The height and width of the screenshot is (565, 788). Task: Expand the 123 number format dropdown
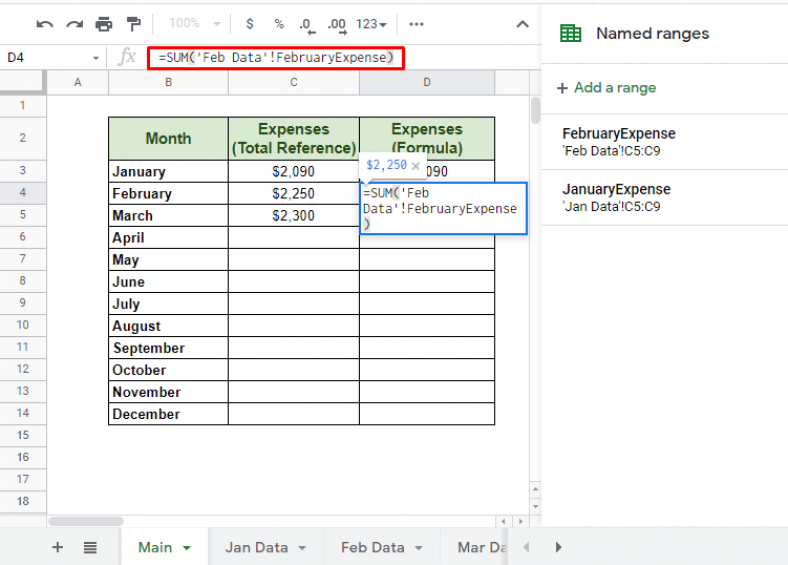pyautogui.click(x=372, y=24)
